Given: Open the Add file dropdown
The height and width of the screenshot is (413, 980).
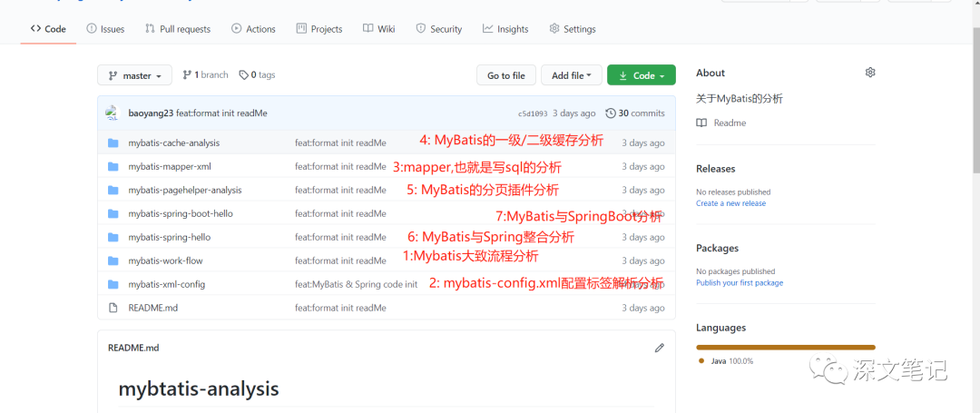Looking at the screenshot, I should tap(572, 75).
